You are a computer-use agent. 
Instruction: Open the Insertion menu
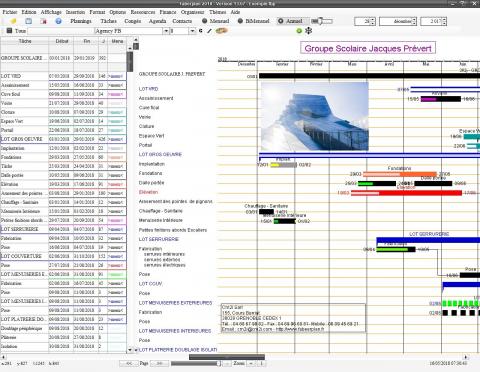point(75,12)
